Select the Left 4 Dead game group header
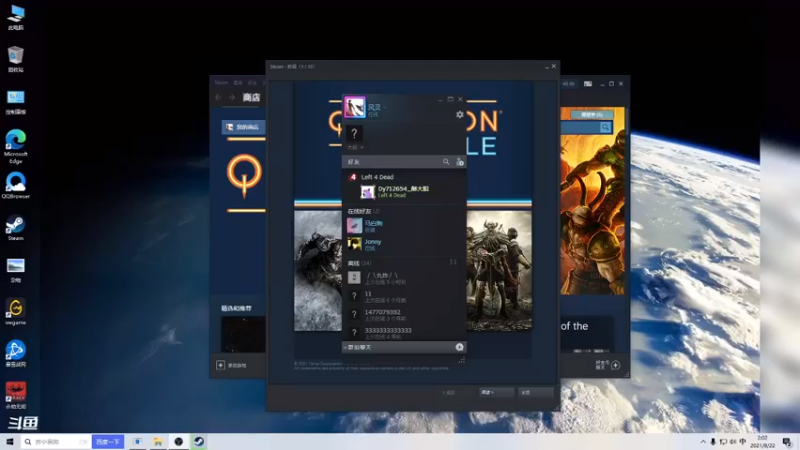Screen dimensions: 800x450 tap(378, 177)
